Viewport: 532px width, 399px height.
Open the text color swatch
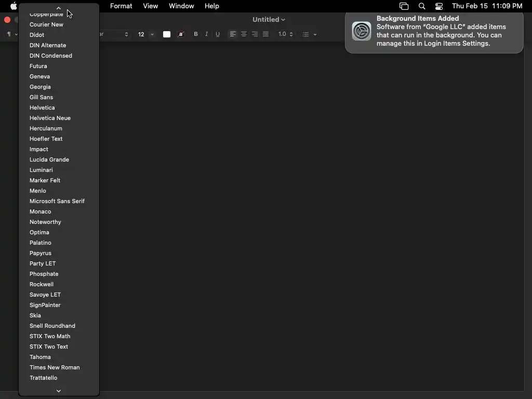tap(167, 34)
